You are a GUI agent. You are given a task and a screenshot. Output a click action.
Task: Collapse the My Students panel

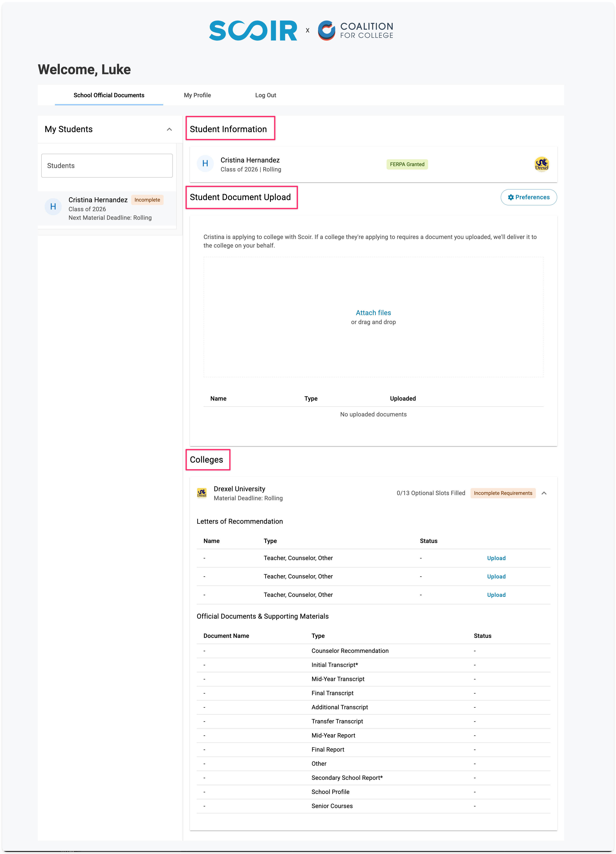[169, 129]
